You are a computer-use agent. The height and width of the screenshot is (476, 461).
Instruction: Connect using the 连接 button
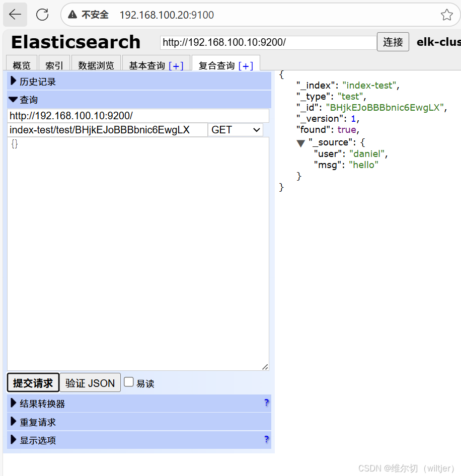pos(393,42)
